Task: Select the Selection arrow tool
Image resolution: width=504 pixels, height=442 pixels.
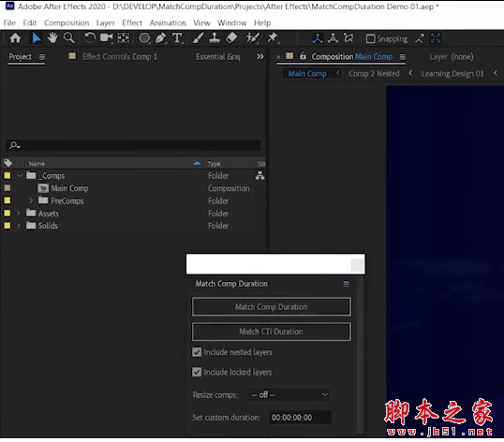Action: pyautogui.click(x=37, y=38)
